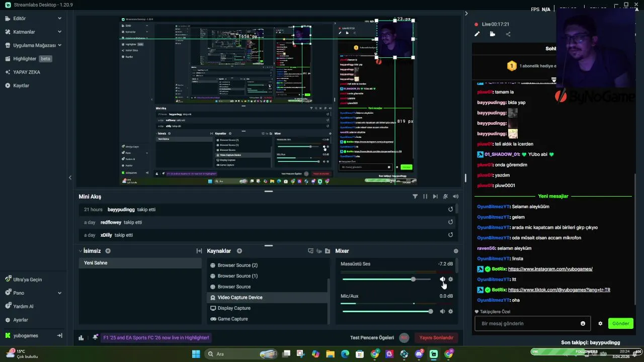Open Kaynaklar audio-video sources icon
Screen dimensions: 644x362
pos(319,251)
